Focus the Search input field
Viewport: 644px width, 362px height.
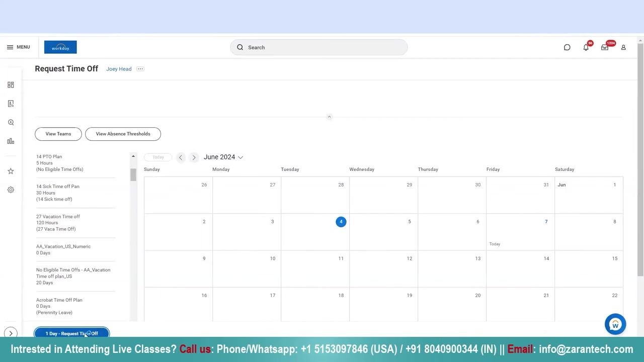(x=319, y=47)
